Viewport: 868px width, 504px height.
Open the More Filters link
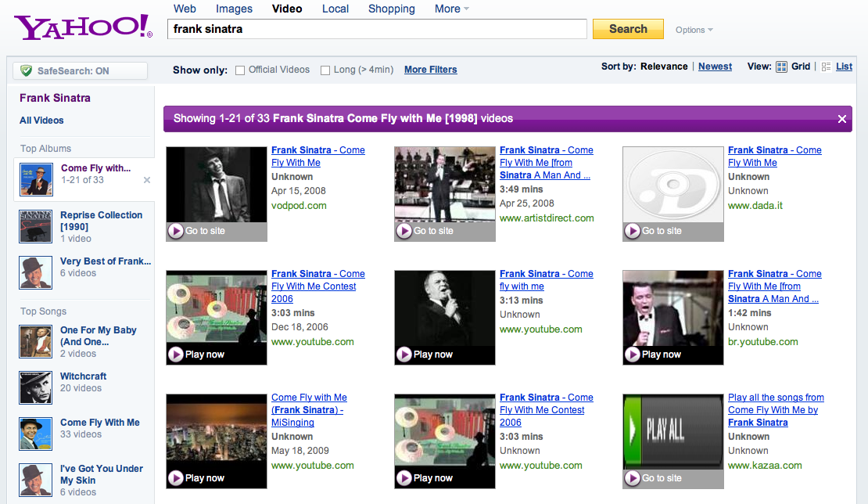(431, 70)
